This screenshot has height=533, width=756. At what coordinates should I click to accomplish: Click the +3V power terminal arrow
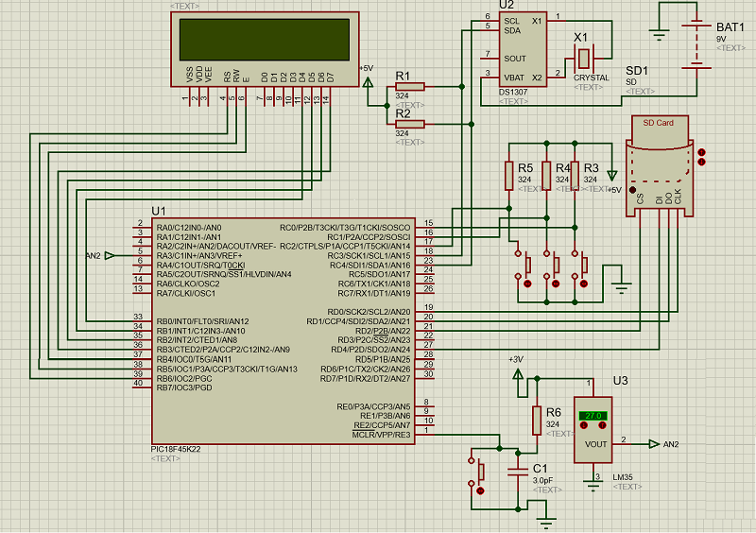tap(518, 376)
